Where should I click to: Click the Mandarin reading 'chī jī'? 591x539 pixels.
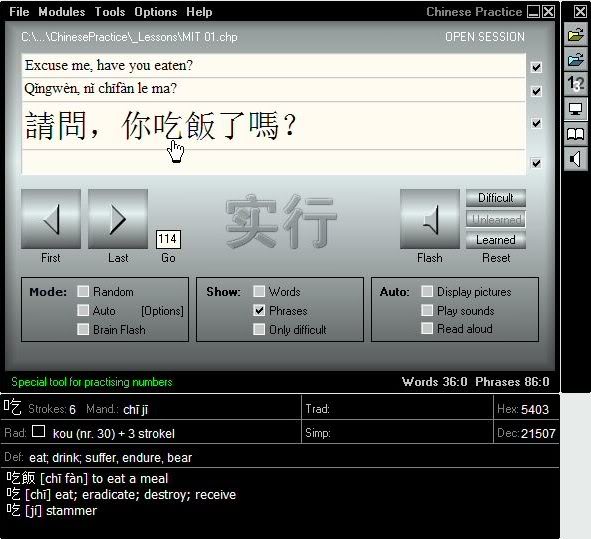[x=136, y=409]
